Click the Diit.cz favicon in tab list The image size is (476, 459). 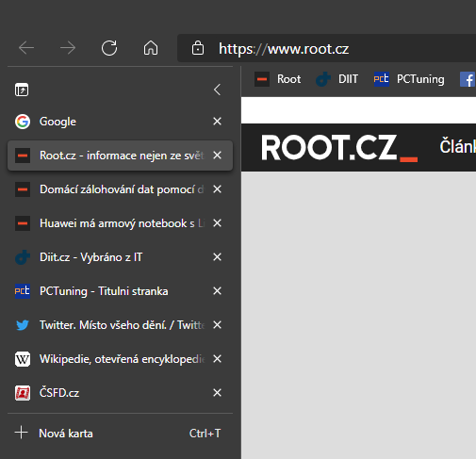tap(23, 257)
